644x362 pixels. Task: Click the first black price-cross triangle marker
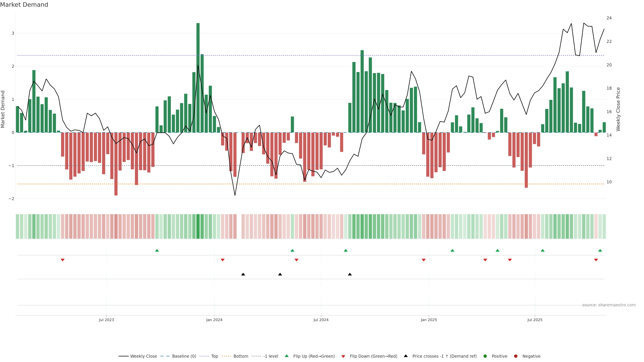pos(243,274)
